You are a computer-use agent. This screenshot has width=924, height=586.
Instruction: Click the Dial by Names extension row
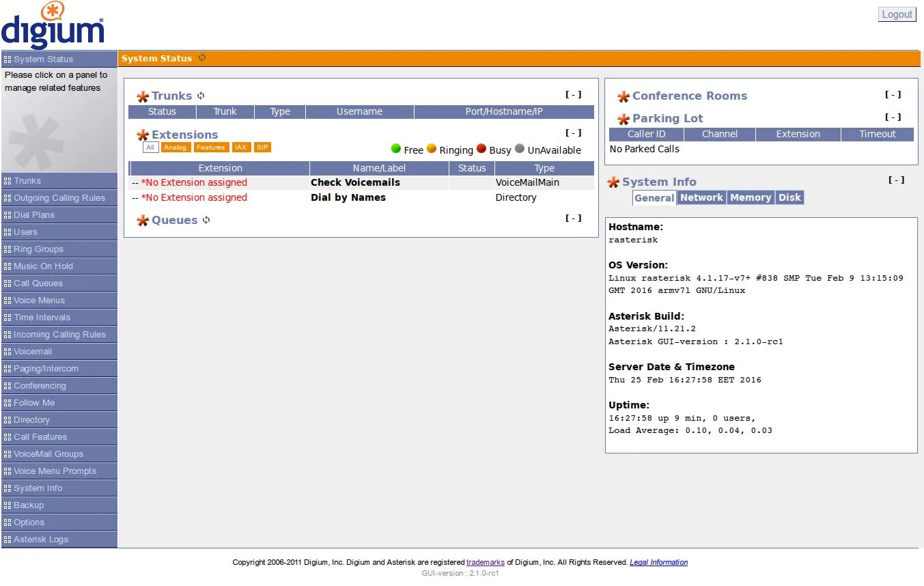coord(361,197)
